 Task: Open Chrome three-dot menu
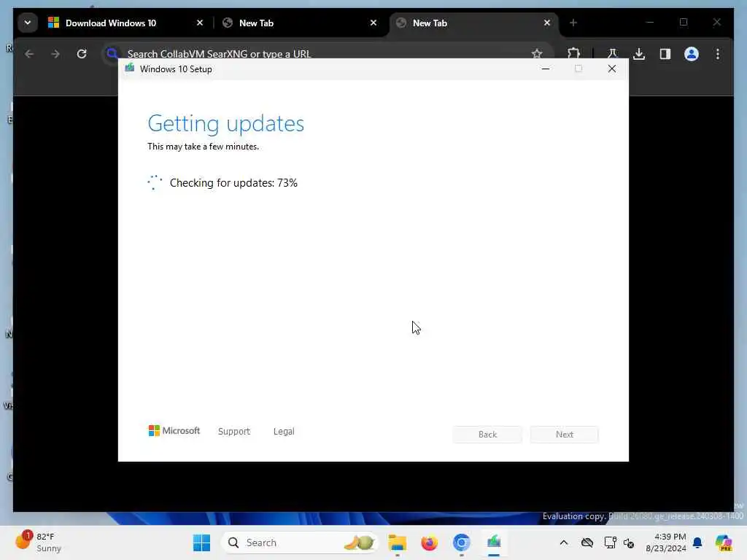718,54
